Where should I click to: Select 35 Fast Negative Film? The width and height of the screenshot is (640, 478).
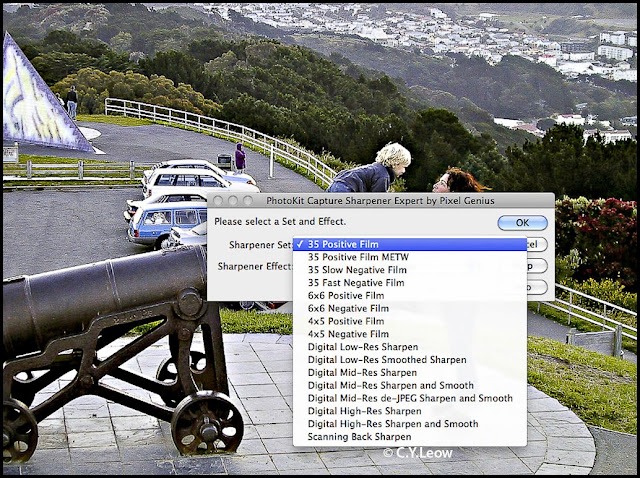pos(410,283)
